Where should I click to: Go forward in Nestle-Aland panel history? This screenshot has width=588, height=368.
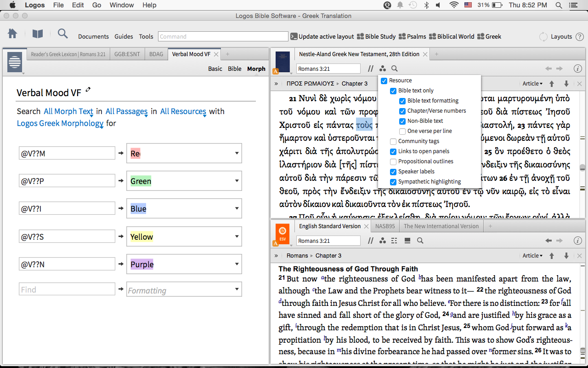(560, 69)
